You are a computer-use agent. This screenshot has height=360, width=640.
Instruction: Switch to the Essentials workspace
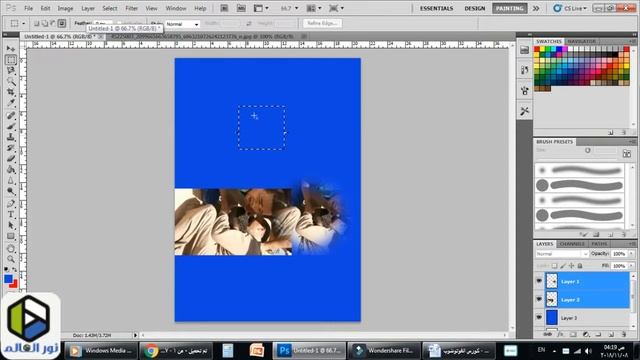[436, 8]
